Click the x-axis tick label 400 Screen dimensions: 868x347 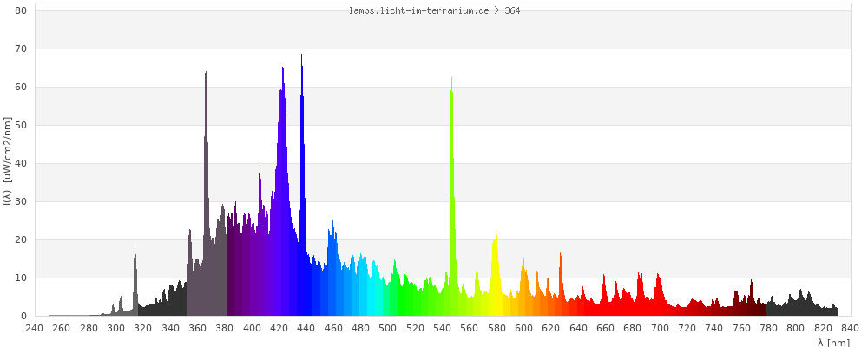[252, 328]
